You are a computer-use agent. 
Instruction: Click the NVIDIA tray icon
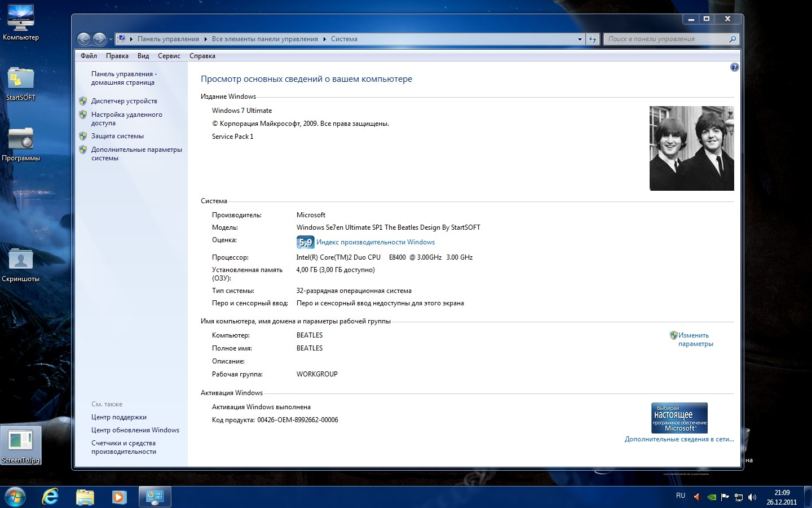pyautogui.click(x=712, y=497)
